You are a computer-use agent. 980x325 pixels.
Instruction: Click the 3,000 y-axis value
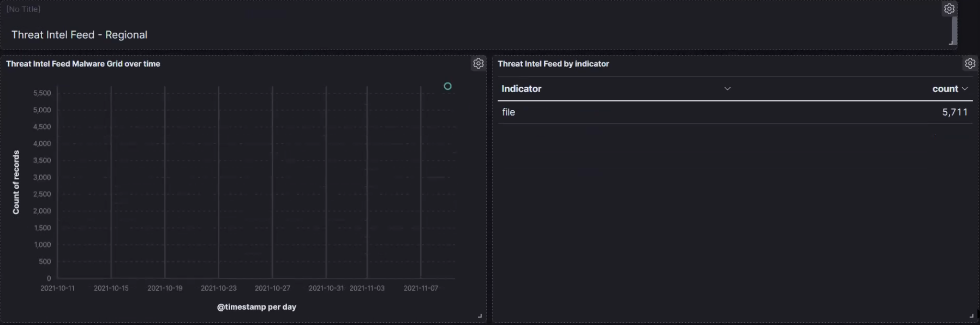tap(42, 177)
